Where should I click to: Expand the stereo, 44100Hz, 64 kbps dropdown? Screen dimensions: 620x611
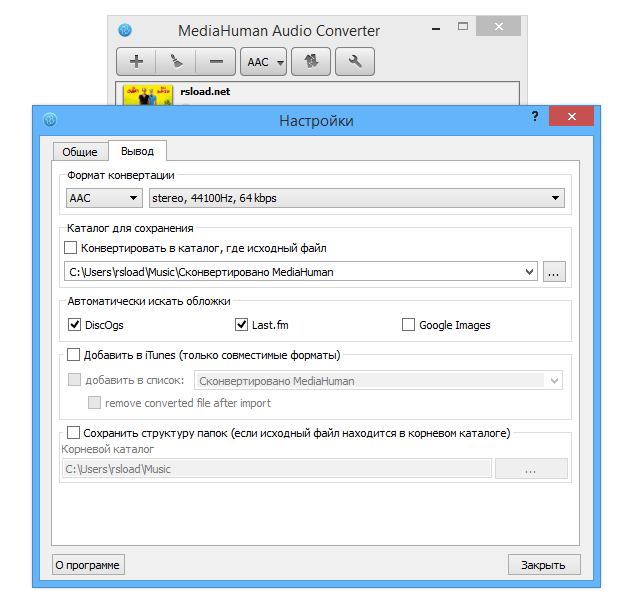(357, 198)
